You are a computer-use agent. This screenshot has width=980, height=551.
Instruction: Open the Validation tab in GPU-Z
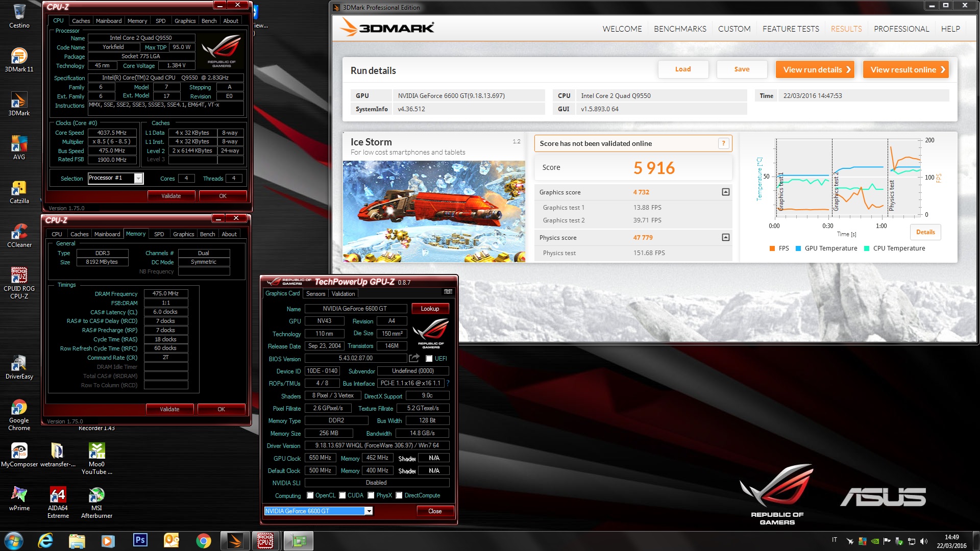pos(343,294)
